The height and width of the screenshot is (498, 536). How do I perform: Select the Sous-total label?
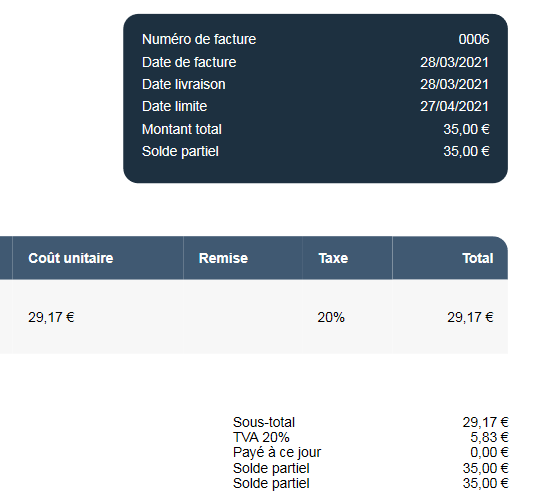click(x=264, y=422)
